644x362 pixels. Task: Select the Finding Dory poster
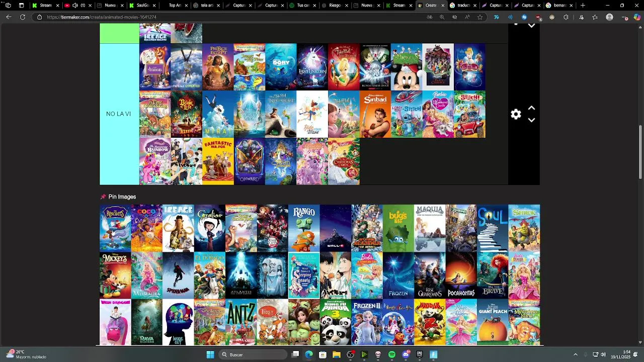[x=281, y=67]
